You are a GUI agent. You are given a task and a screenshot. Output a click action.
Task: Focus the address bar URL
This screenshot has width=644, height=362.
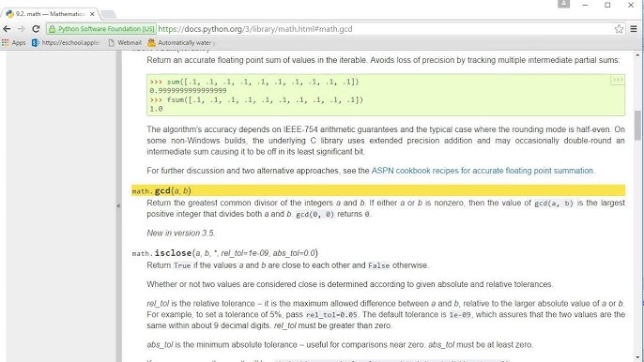coord(255,29)
